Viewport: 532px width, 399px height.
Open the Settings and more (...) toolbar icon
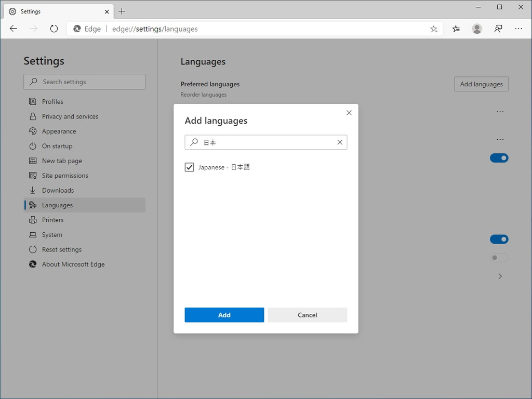pos(518,29)
